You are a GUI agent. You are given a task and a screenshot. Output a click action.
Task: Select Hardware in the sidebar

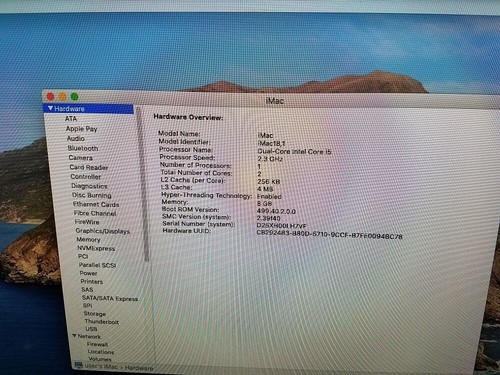click(89, 109)
